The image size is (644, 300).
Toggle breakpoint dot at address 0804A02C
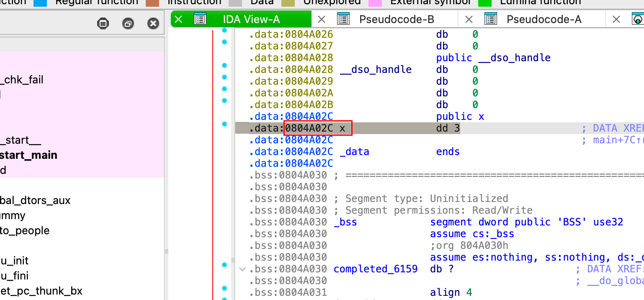coord(224,124)
